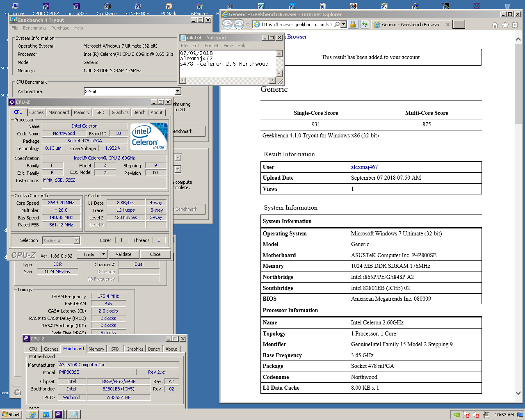The width and height of the screenshot is (525, 420).
Task: Open the Bench tab in front CPU-Z
Action: click(x=139, y=112)
